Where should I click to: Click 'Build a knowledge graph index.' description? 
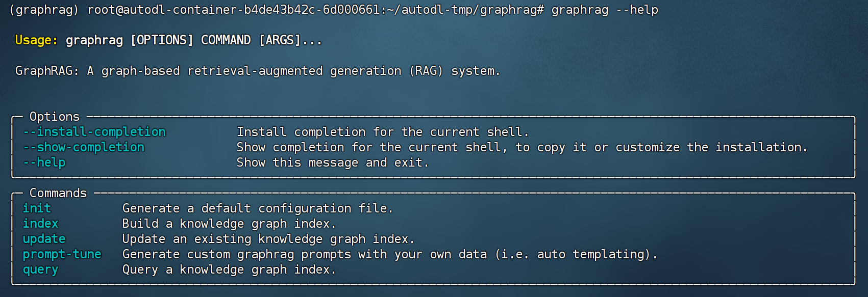tap(229, 224)
